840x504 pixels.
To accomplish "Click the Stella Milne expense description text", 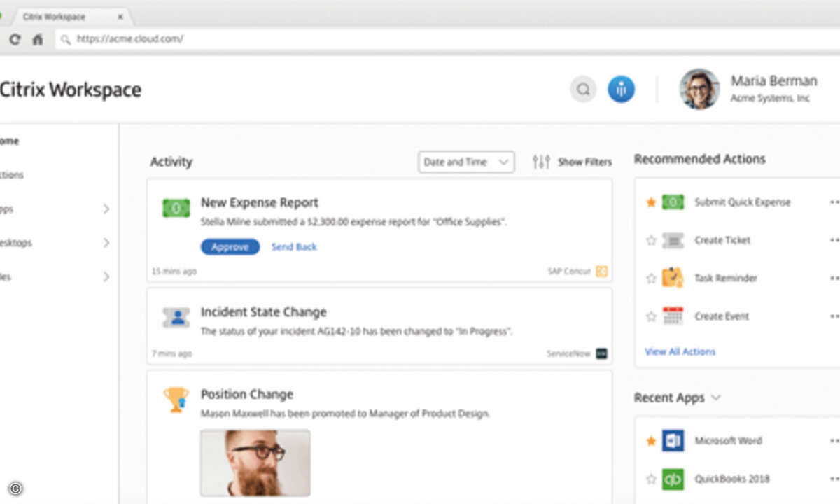I will pyautogui.click(x=353, y=223).
